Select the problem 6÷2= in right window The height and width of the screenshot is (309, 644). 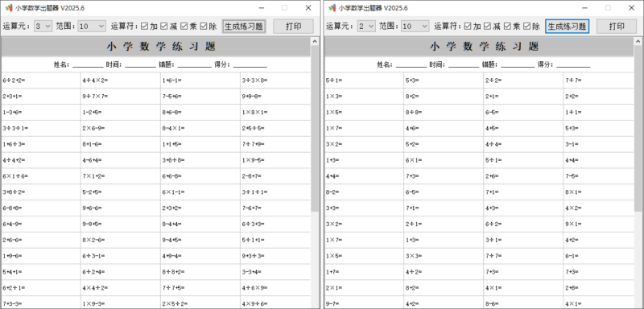point(493,224)
